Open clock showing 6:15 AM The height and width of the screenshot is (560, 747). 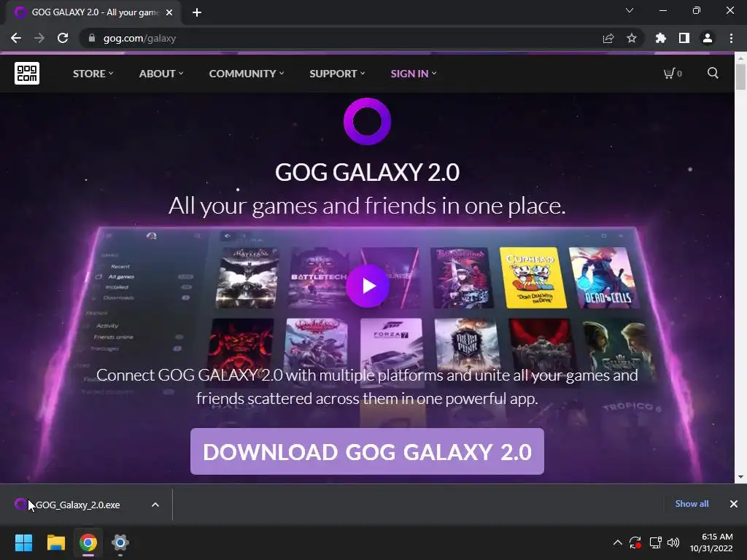(x=711, y=542)
